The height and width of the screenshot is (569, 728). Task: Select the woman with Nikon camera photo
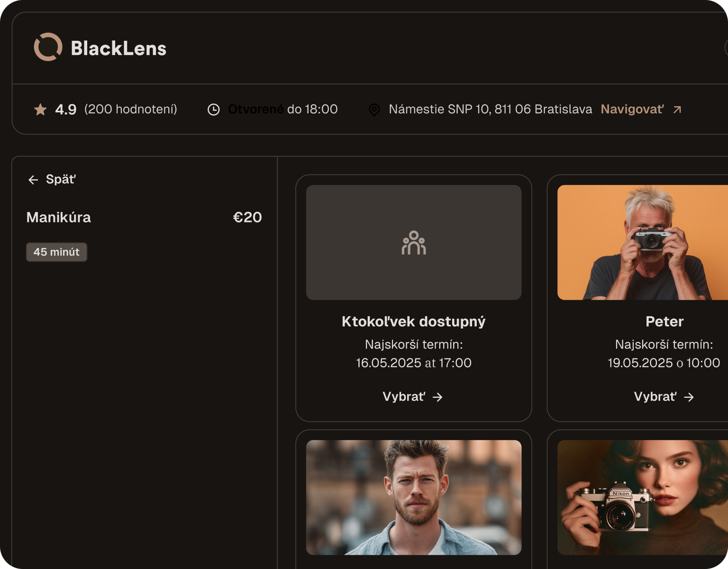point(643,497)
